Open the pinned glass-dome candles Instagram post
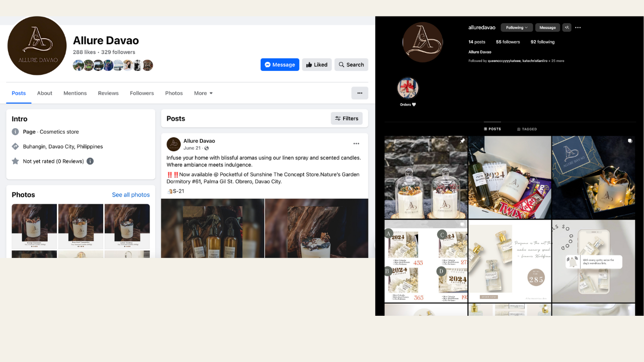The width and height of the screenshot is (644, 362). [426, 177]
